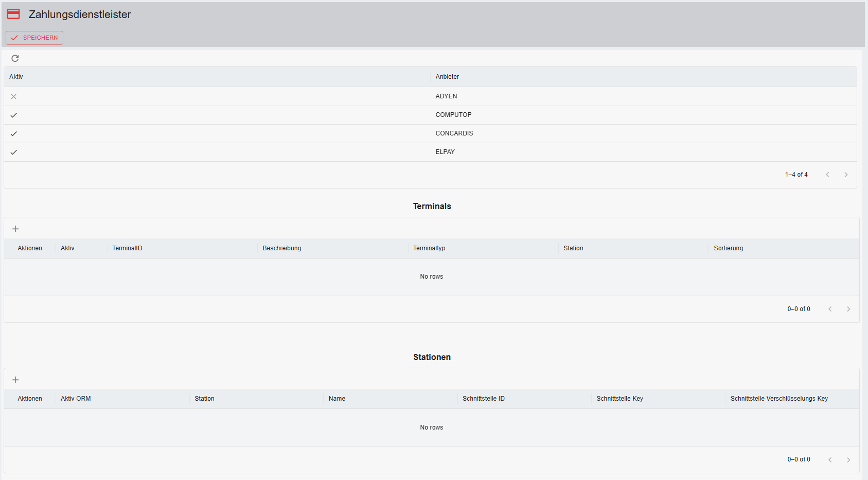Click the Beschreibung column header in Terminals

tap(281, 248)
